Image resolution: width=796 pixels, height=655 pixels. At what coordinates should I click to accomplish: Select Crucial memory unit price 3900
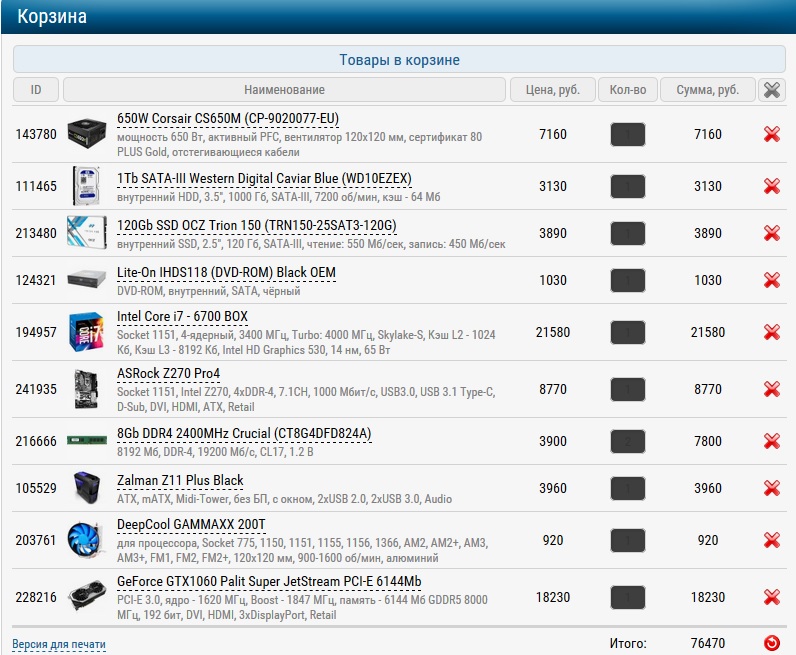coord(553,441)
